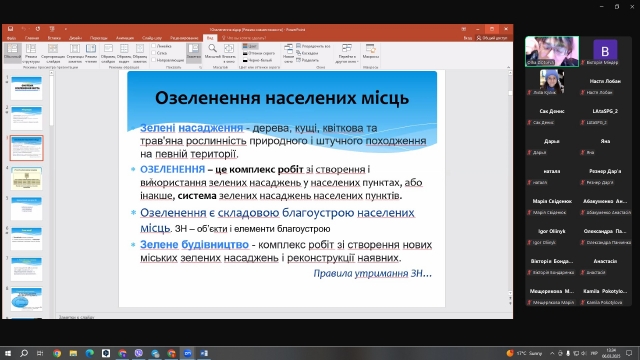Image resolution: width=640 pixels, height=360 pixels.
Task: Open the Show group dialog launcher
Action: [x=200, y=67]
